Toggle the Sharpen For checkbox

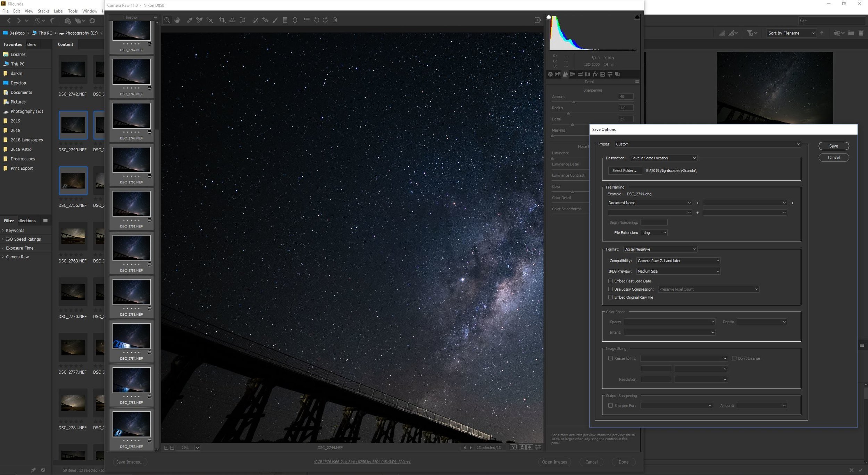(x=610, y=405)
